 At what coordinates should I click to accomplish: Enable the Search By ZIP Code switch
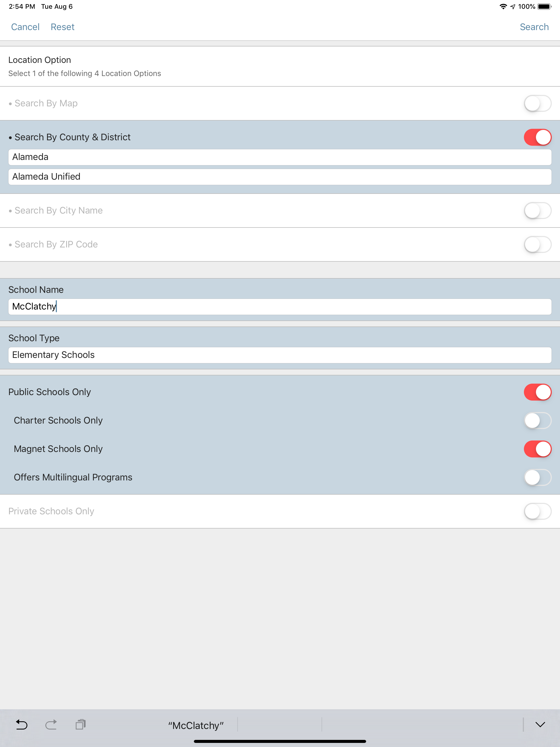538,244
